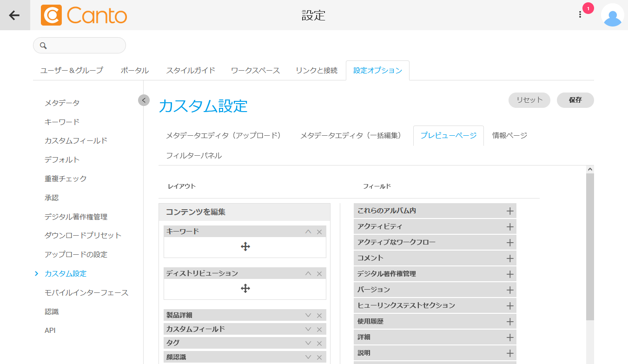This screenshot has width=628, height=364.
Task: Open the 情報ページ tab
Action: pos(509,136)
